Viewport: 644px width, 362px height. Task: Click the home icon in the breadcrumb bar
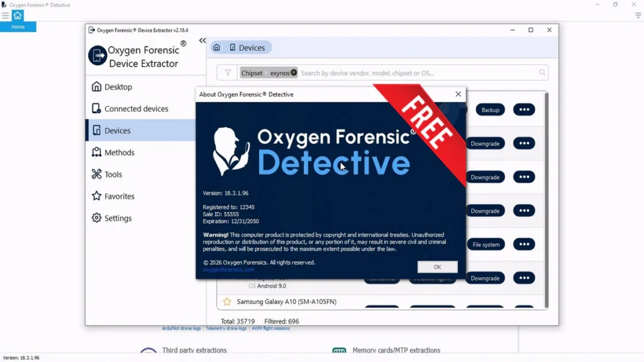(216, 48)
